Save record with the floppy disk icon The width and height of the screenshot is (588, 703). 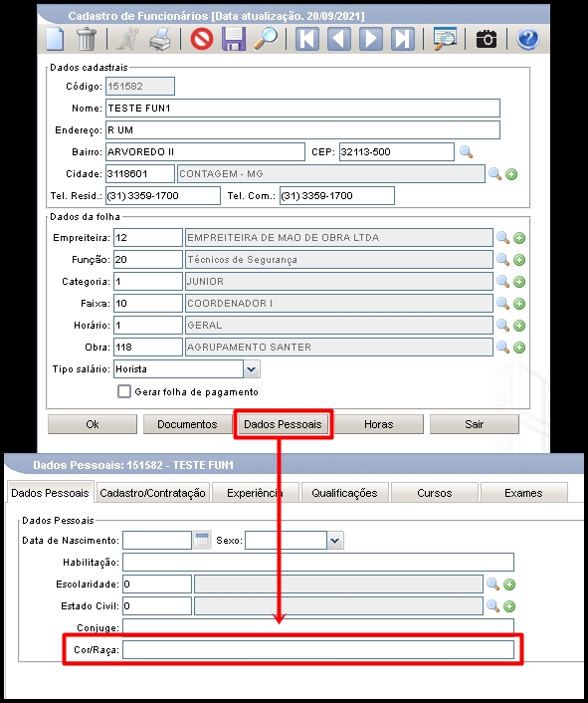tap(234, 39)
